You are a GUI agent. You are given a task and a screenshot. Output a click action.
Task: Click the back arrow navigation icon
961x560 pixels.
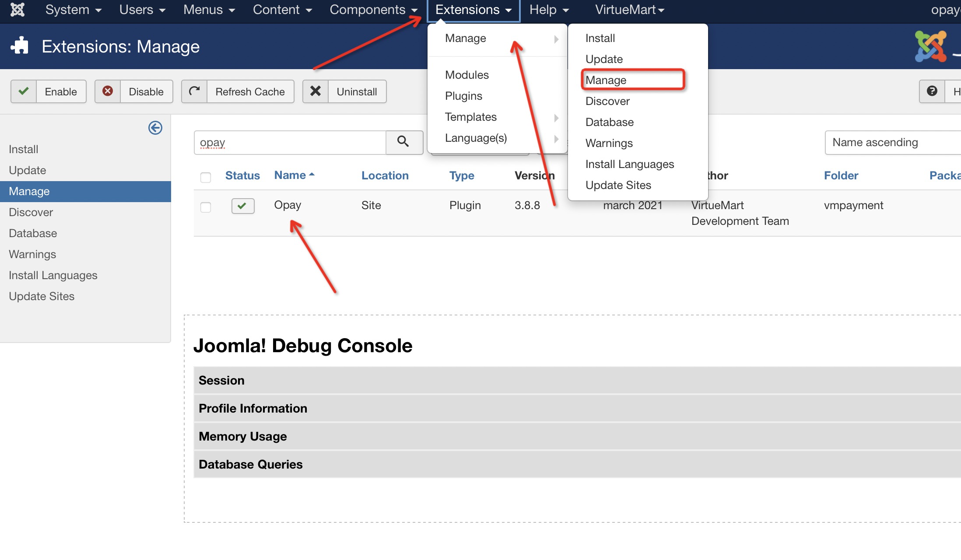click(x=155, y=127)
